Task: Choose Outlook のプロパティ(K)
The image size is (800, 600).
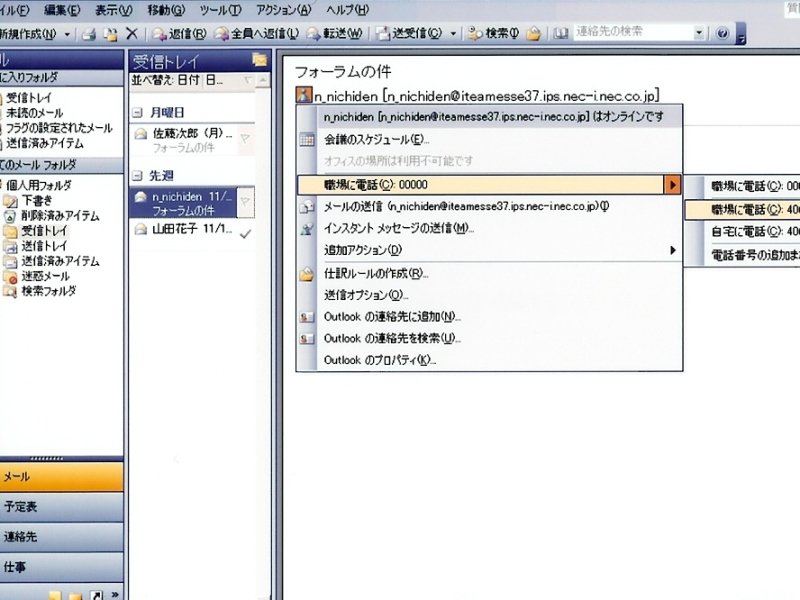Action: (489, 360)
